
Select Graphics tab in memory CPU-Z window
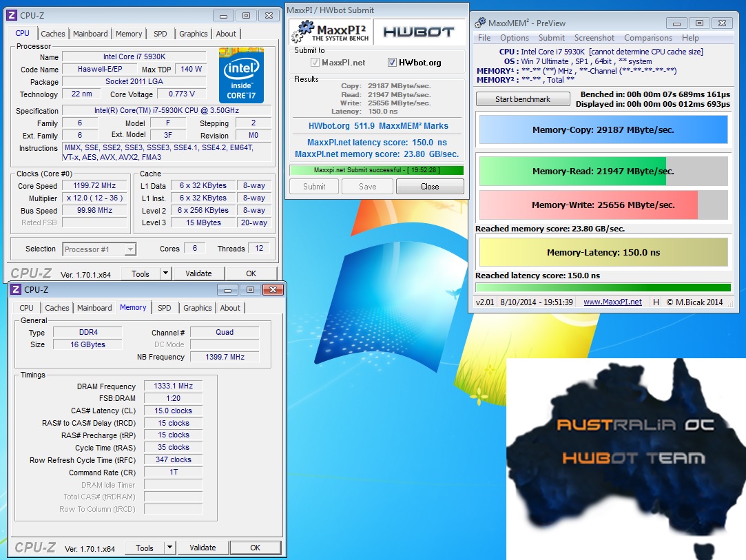(198, 308)
